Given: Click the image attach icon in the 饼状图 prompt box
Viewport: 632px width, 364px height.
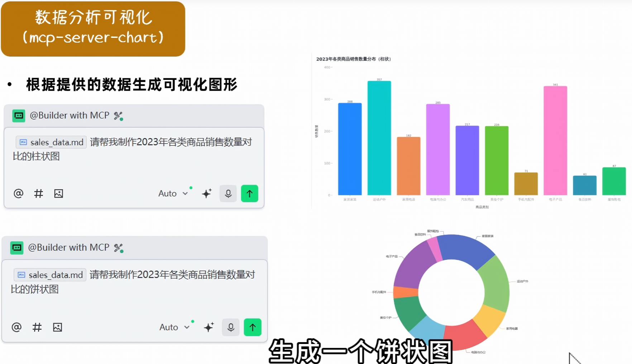Looking at the screenshot, I should 57,327.
